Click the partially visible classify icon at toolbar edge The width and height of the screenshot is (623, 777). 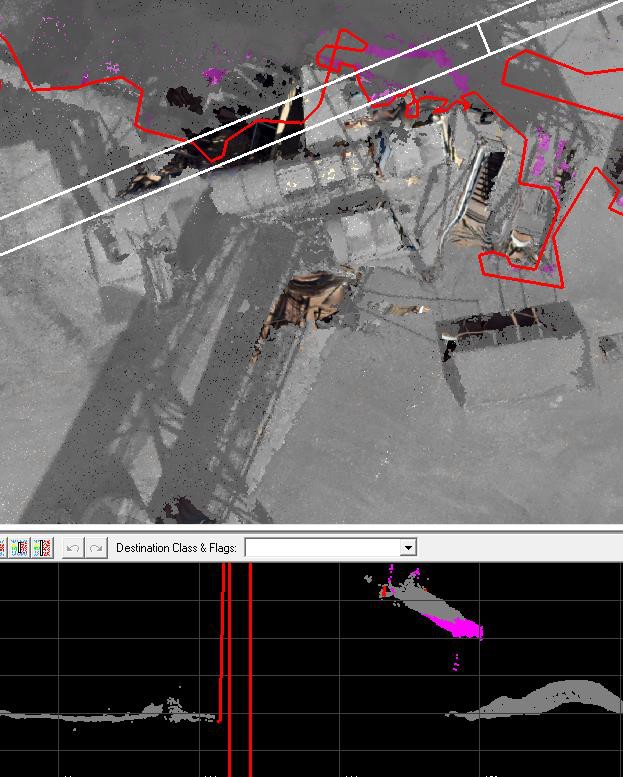[2, 548]
